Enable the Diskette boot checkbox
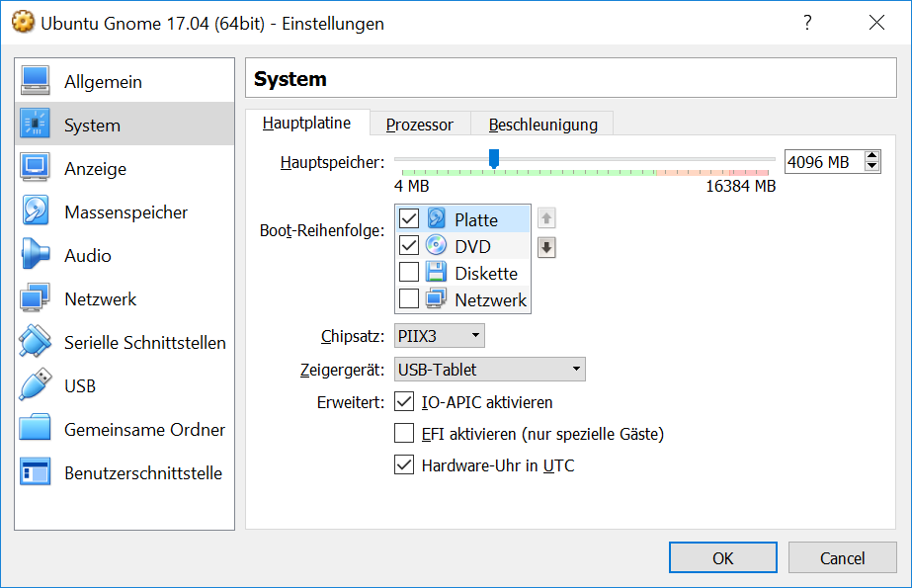The image size is (912, 588). coord(409,272)
